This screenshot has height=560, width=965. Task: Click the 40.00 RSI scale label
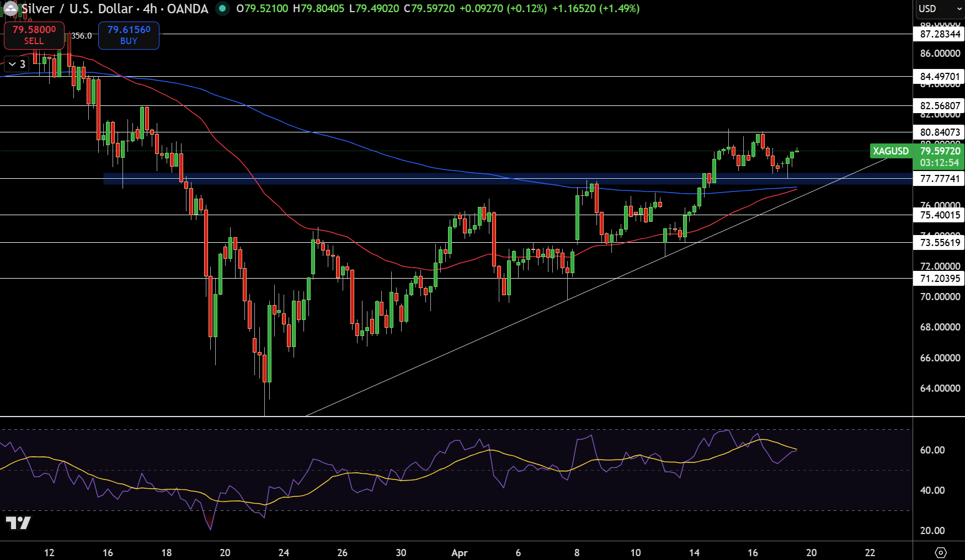(932, 490)
